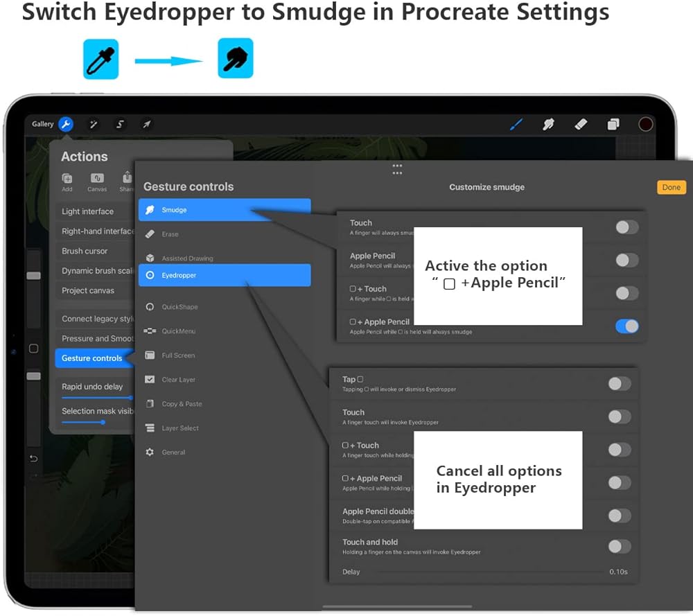Open the General gesture settings

(173, 452)
